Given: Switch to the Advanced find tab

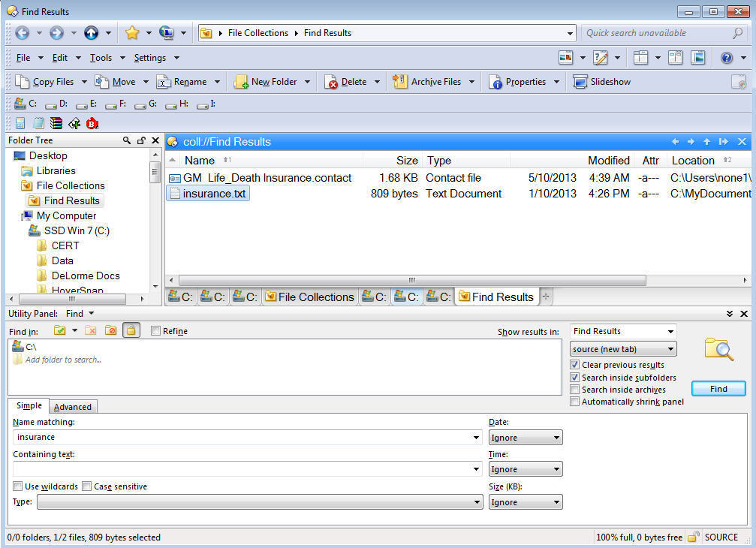Looking at the screenshot, I should pos(73,407).
